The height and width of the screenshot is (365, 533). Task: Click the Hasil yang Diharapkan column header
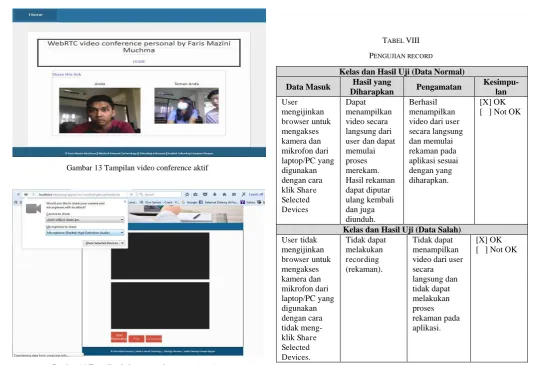tap(372, 87)
